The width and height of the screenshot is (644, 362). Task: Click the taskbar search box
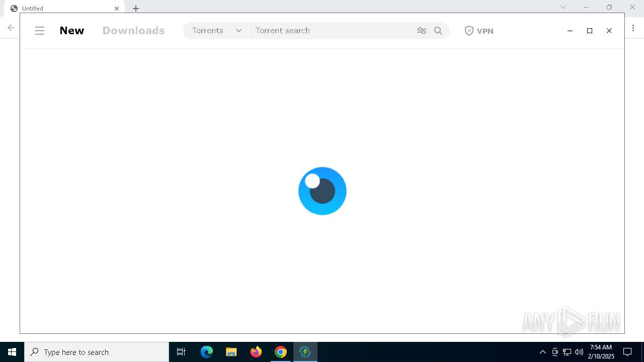pos(97,352)
